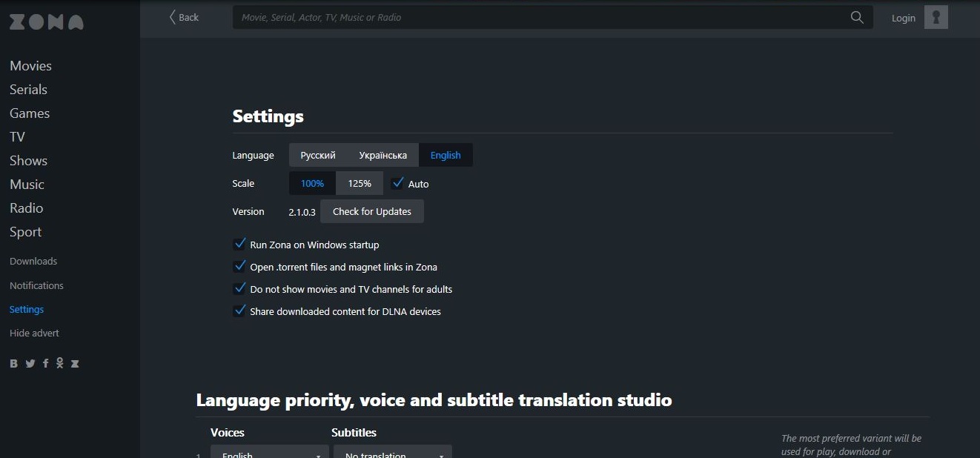980x458 pixels.
Task: Open the Shows section
Action: coord(28,161)
